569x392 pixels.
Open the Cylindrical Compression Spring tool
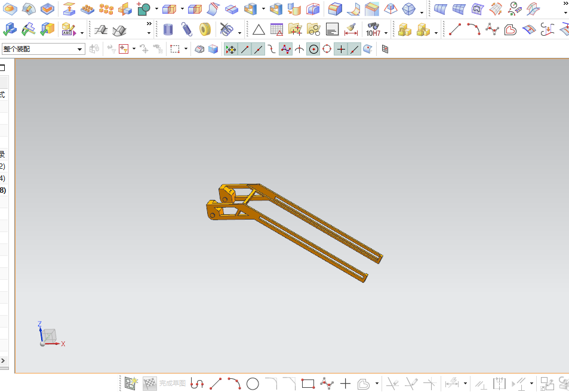pos(168,29)
